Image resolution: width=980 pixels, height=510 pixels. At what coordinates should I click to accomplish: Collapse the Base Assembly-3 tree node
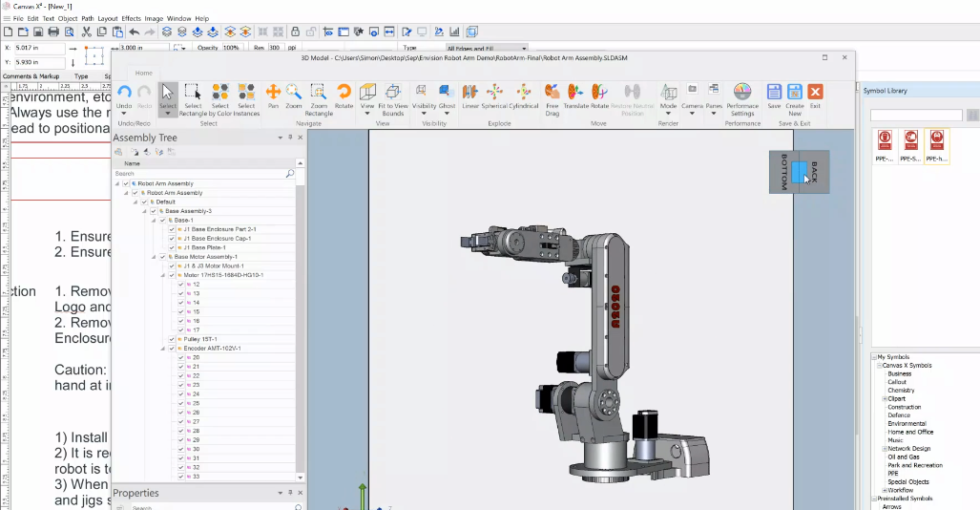(x=144, y=211)
